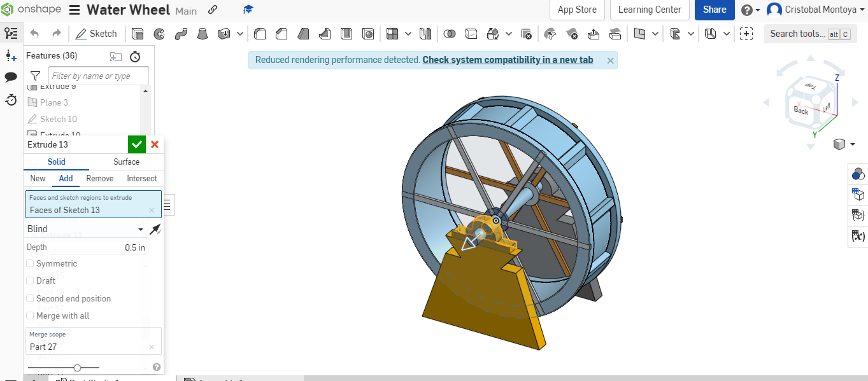
Task: Select the Hole tool
Action: [x=368, y=34]
